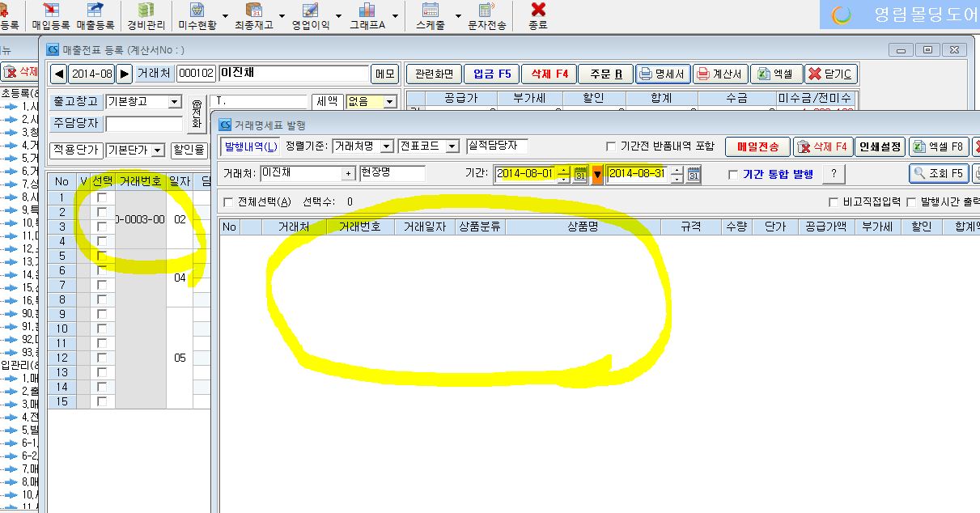Check the 선택 box in row 3
980x513 pixels.
coord(102,227)
